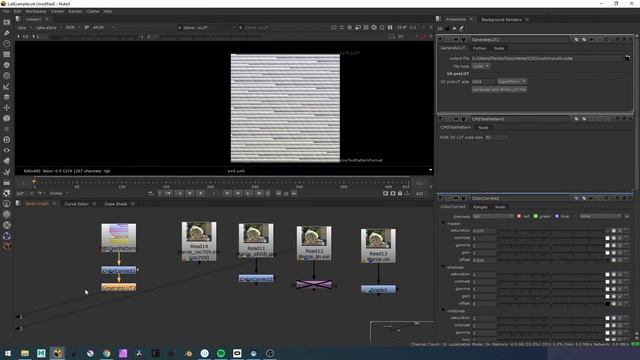Open the Views nodes toolbar icon

7,150
